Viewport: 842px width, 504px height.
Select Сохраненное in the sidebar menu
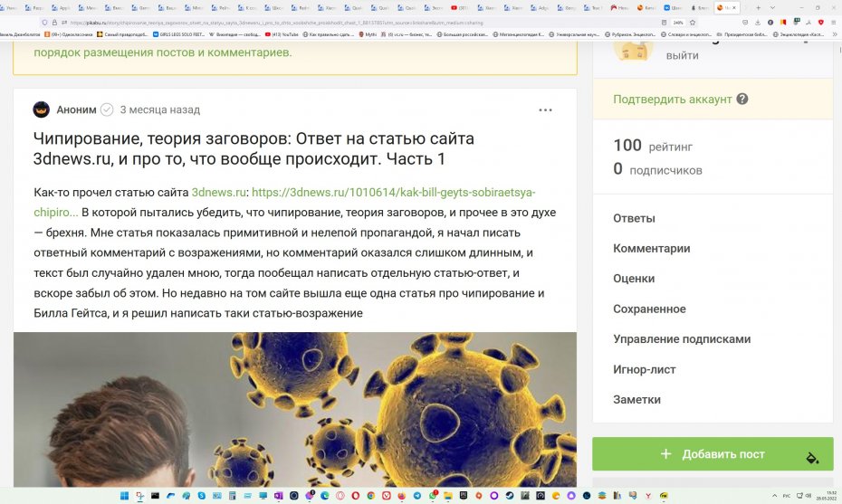pyautogui.click(x=649, y=309)
